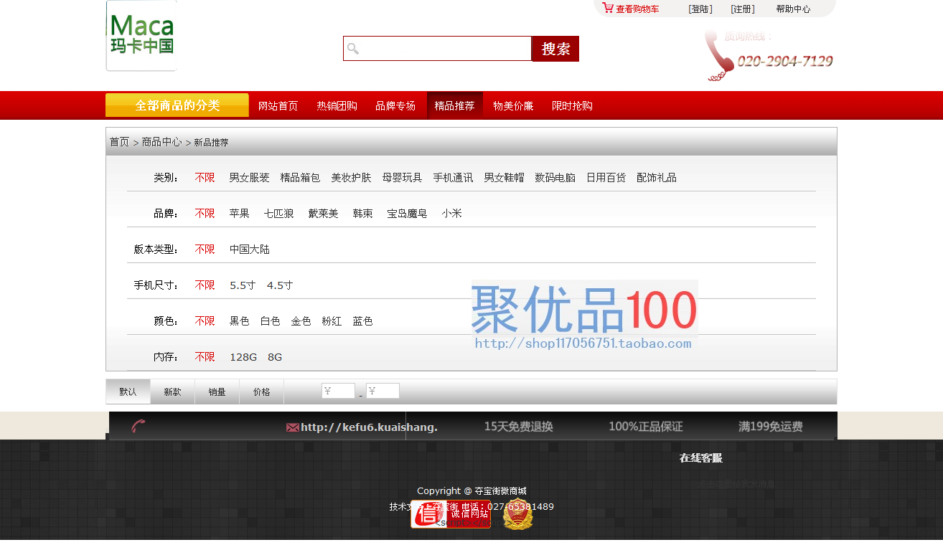Image resolution: width=943 pixels, height=560 pixels.
Task: Filter category by 手机通讯
Action: (453, 177)
